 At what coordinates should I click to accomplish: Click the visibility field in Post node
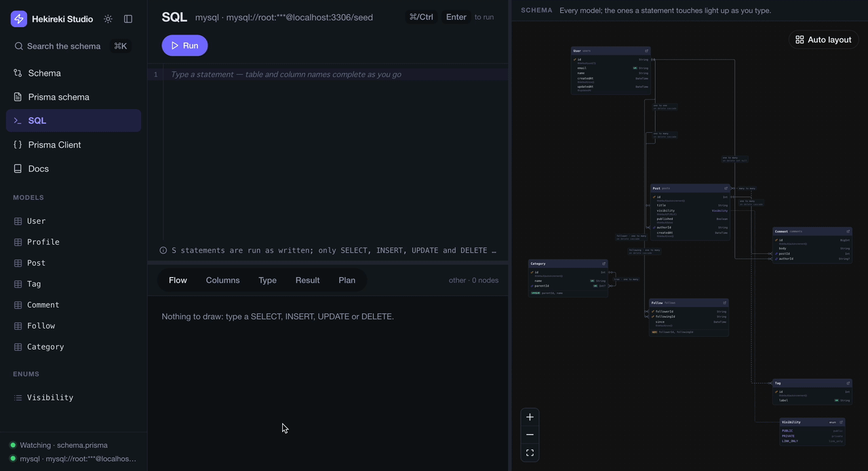690,211
